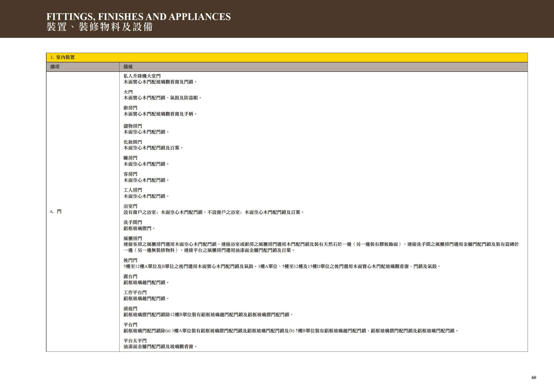Click the subheading '前庭門'
This screenshot has height=392, width=554.
coord(130,309)
